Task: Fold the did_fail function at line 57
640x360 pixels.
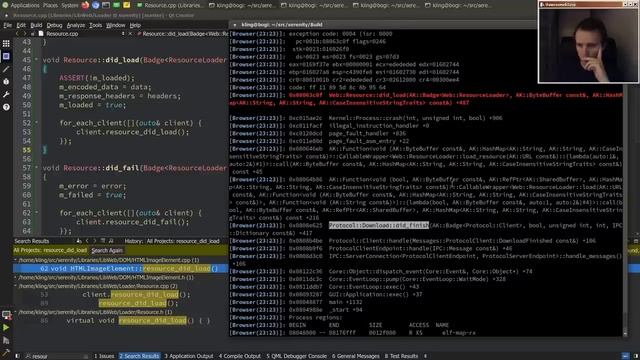Action: (37, 167)
